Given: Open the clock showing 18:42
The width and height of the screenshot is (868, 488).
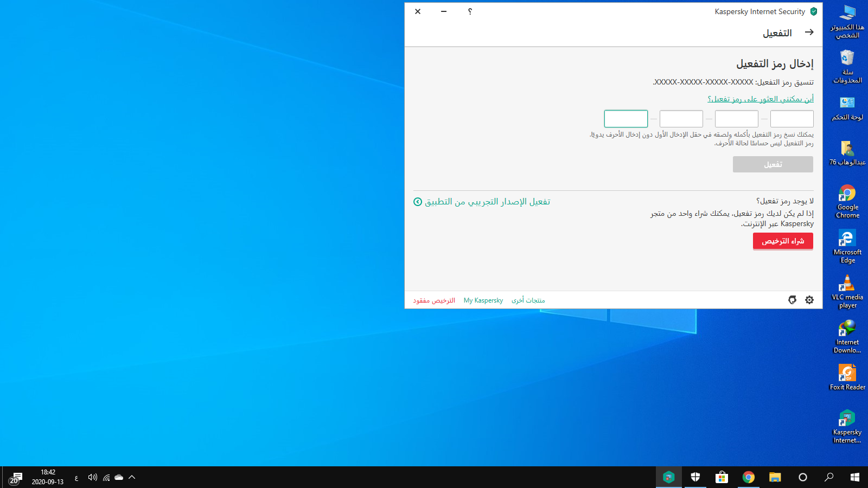Looking at the screenshot, I should coord(48,477).
